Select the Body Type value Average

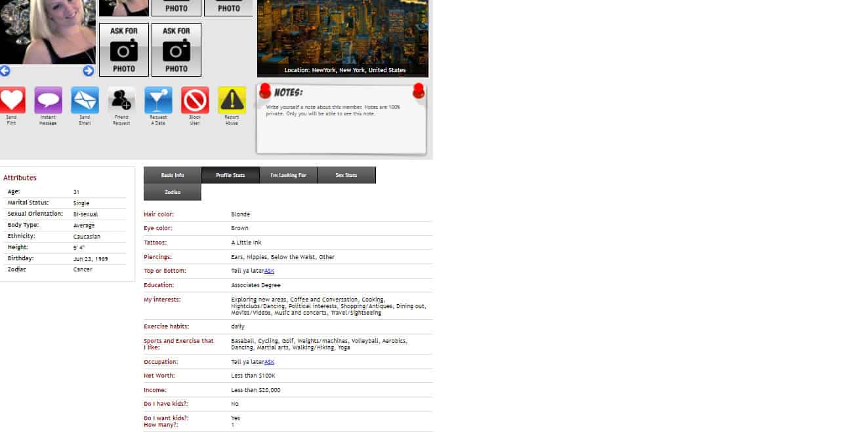point(84,226)
